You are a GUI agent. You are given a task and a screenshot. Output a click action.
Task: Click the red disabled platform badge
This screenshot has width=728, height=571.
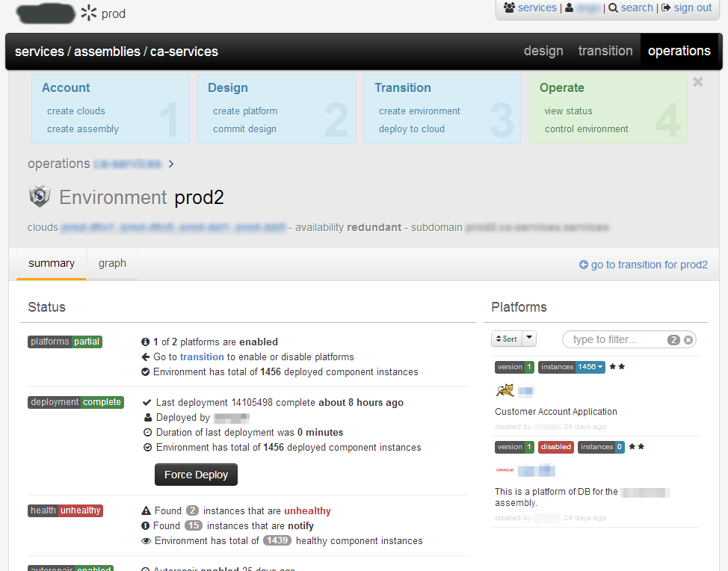pyautogui.click(x=555, y=447)
